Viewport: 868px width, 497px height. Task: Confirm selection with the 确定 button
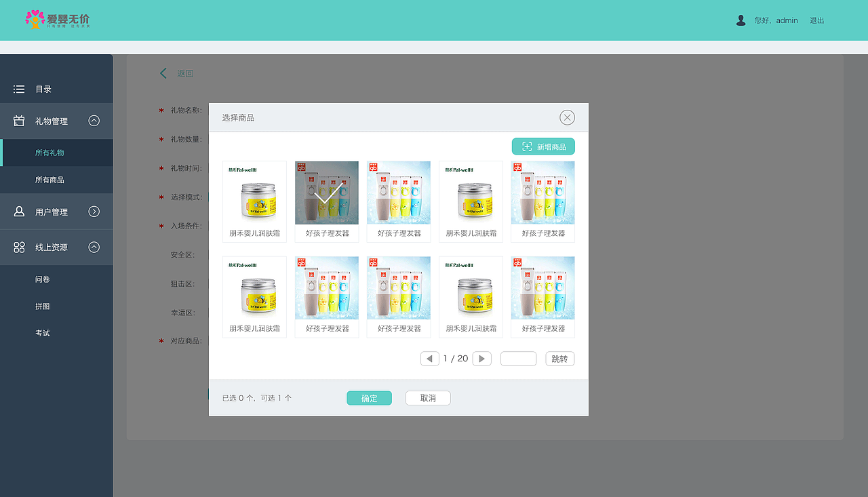[369, 398]
